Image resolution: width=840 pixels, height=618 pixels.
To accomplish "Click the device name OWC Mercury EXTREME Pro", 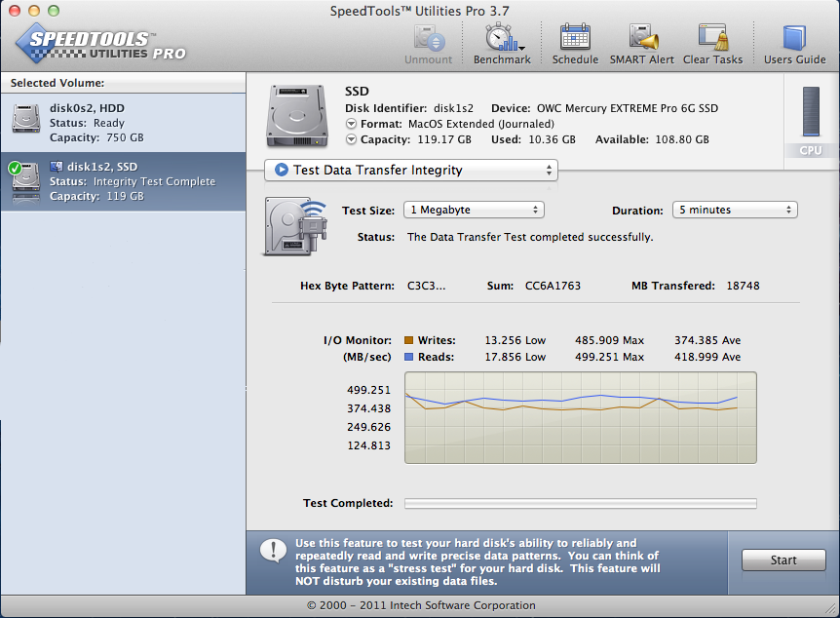I will pyautogui.click(x=628, y=108).
